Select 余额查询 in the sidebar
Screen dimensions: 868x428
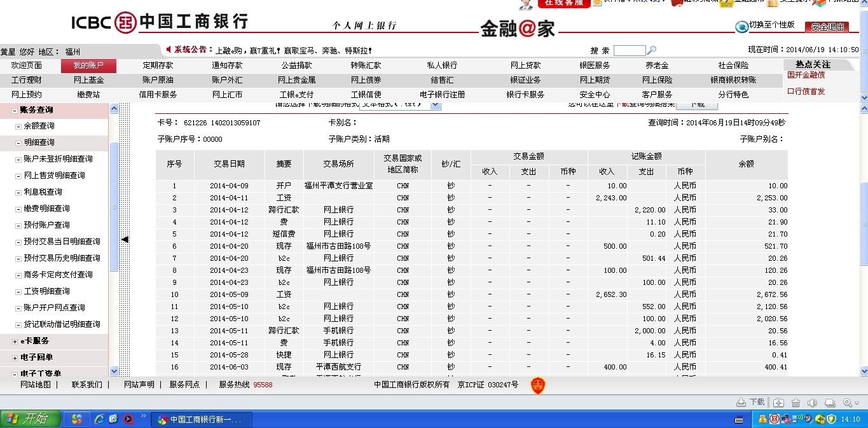39,126
